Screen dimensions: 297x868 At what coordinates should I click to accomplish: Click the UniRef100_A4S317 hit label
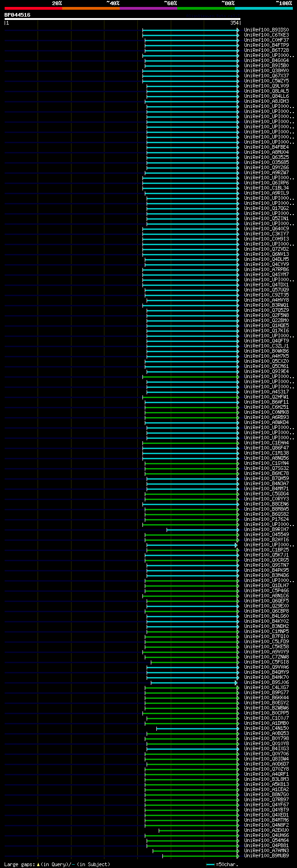[266, 392]
